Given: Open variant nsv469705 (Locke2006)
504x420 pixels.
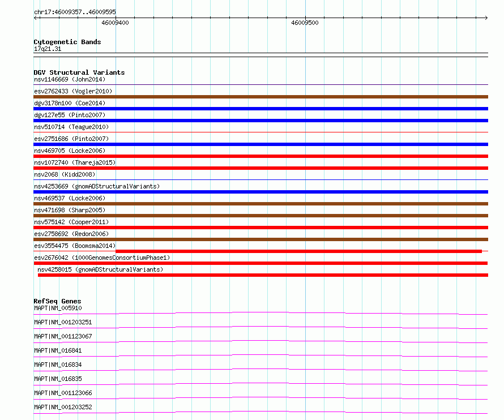Looking at the screenshot, I should point(70,151).
